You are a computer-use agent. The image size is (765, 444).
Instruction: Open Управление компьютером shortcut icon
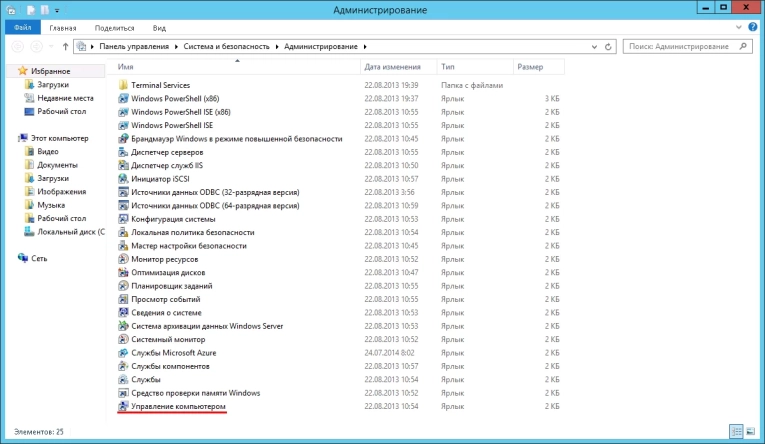(124, 406)
